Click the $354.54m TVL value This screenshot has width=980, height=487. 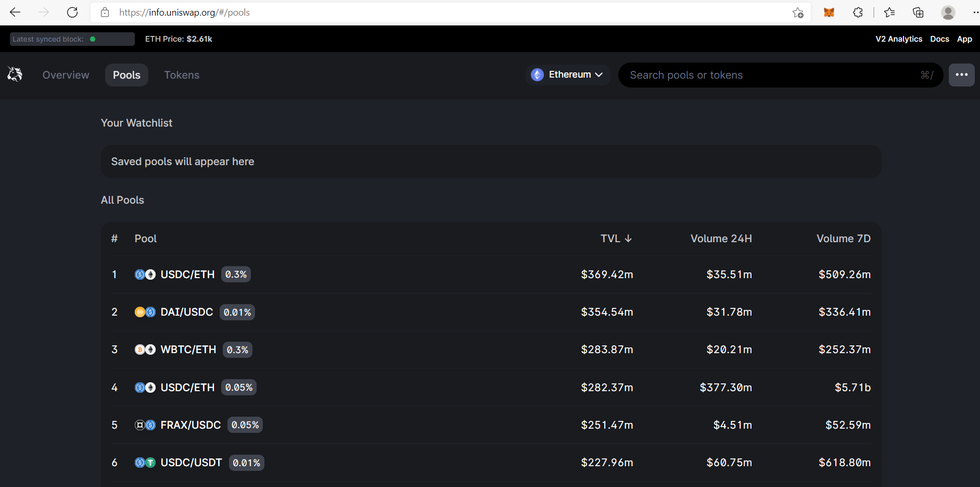[x=607, y=312]
